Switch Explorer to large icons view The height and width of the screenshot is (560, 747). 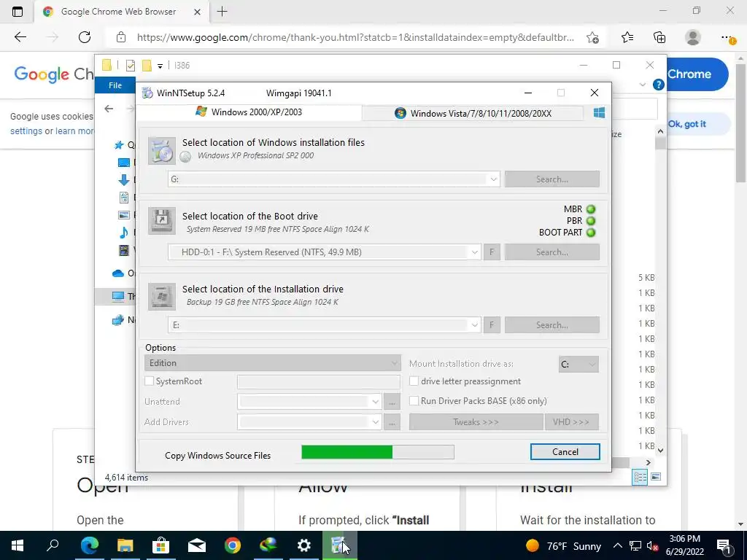656,477
